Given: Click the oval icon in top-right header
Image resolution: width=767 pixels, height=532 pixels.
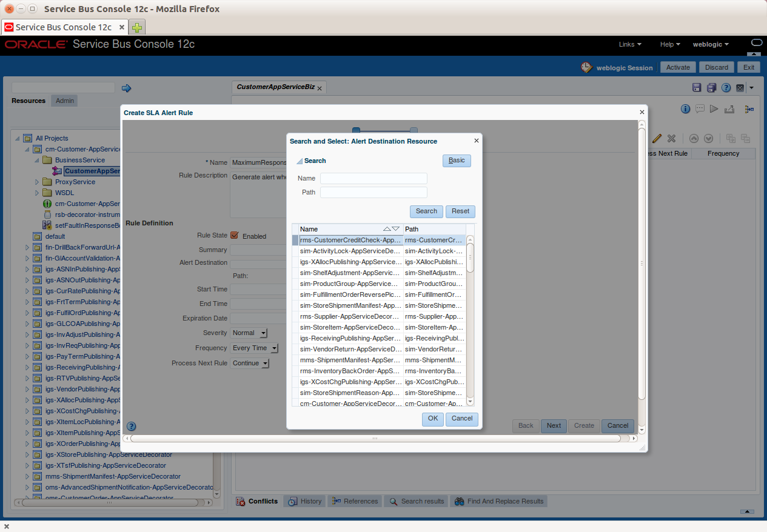Looking at the screenshot, I should click(756, 43).
